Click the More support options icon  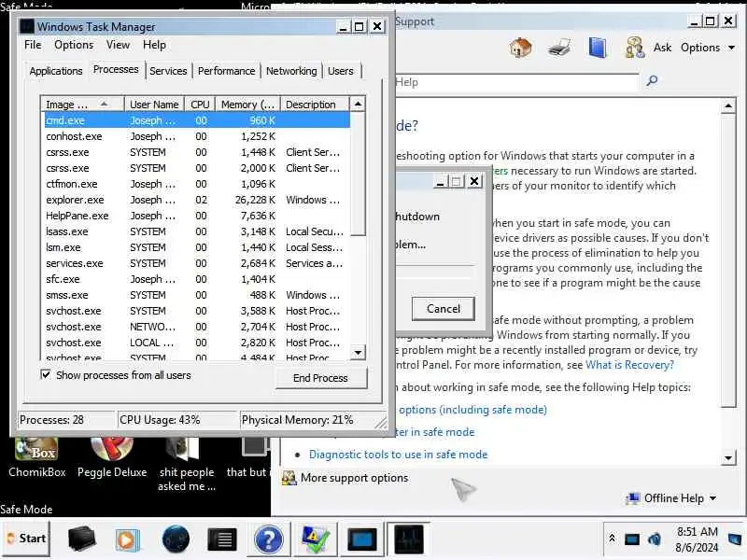[289, 478]
